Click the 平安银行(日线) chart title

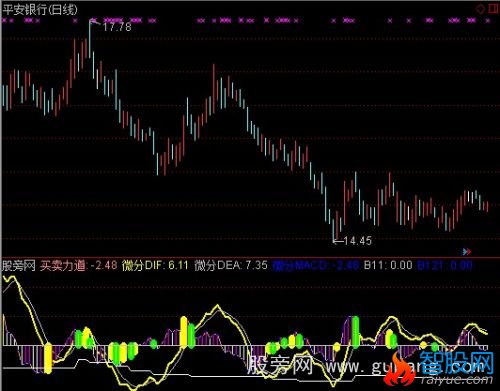pos(40,9)
